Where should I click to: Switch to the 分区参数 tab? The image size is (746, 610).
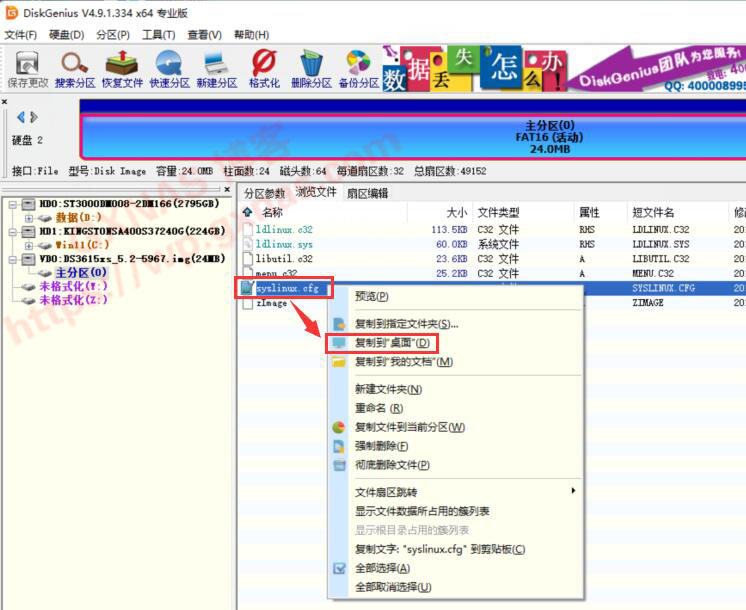[x=264, y=193]
